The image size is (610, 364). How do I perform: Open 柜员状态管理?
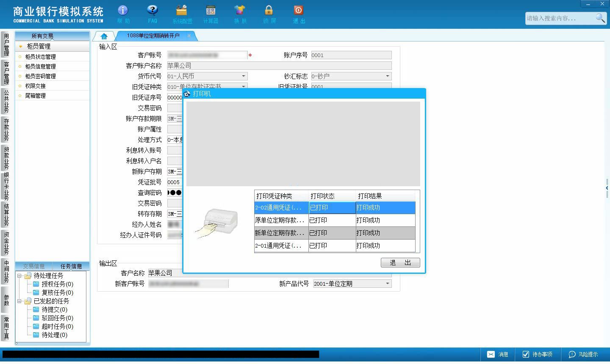(40, 57)
